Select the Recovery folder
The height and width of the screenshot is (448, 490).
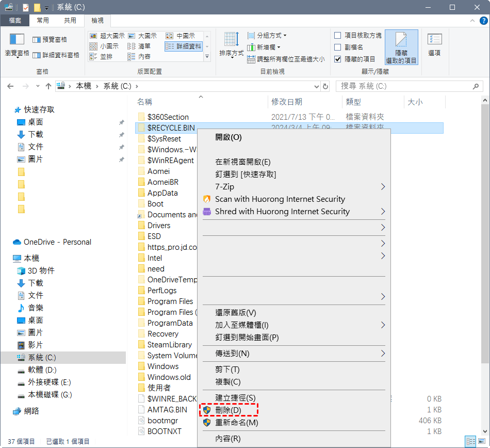pyautogui.click(x=163, y=334)
